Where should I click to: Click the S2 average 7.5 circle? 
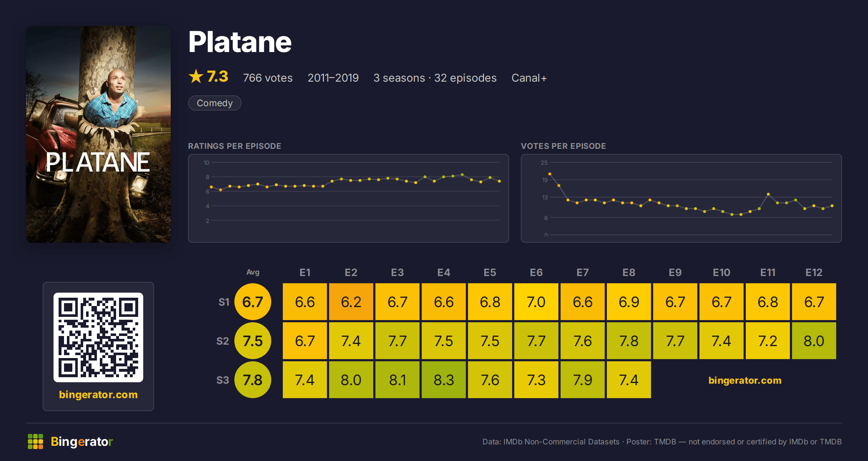(253, 341)
